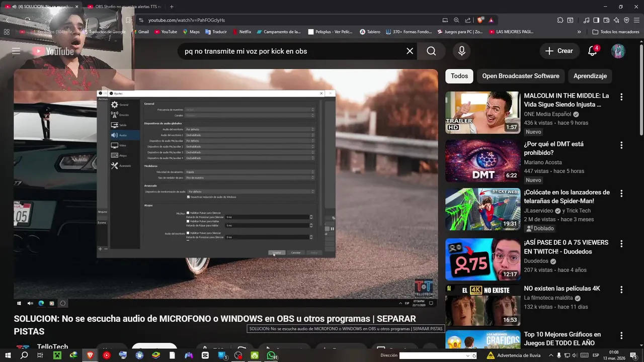Select the Aprendizaje filter chip
644x362 pixels.
tap(590, 76)
